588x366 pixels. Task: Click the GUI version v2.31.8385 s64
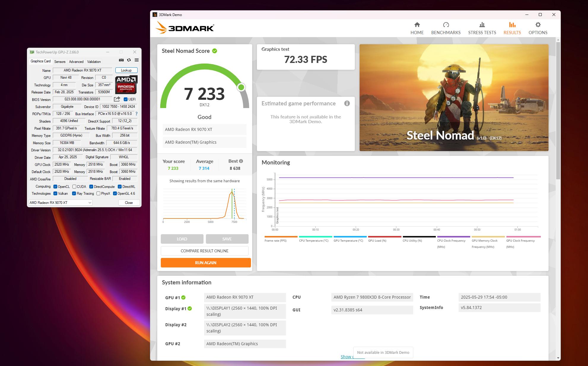point(372,310)
